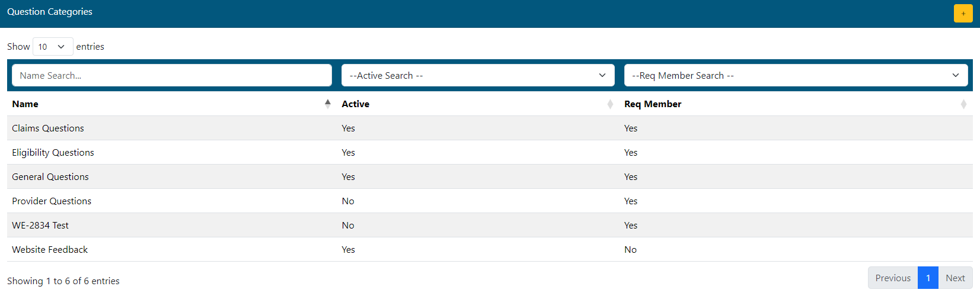Sort table by Active column arrow
The height and width of the screenshot is (296, 980).
610,104
